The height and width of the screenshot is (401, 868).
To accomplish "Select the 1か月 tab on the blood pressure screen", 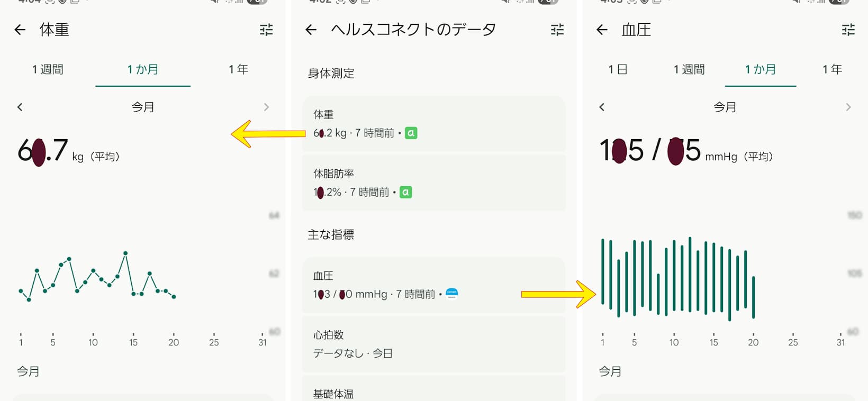I will coord(760,69).
